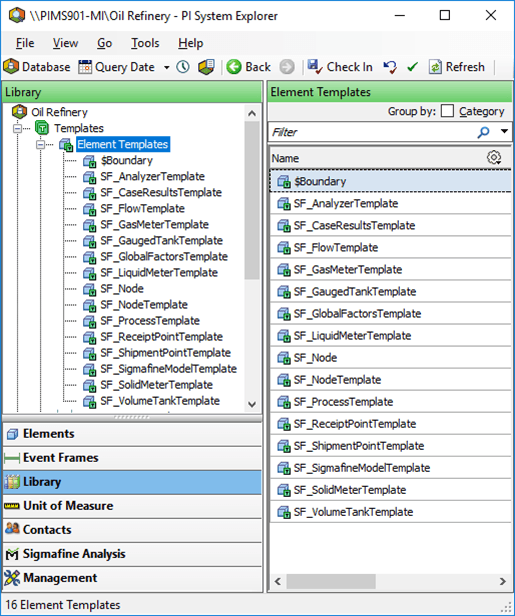Viewport: 515px width, 616px height.
Task: Open the Database selector in toolbar
Action: (37, 67)
